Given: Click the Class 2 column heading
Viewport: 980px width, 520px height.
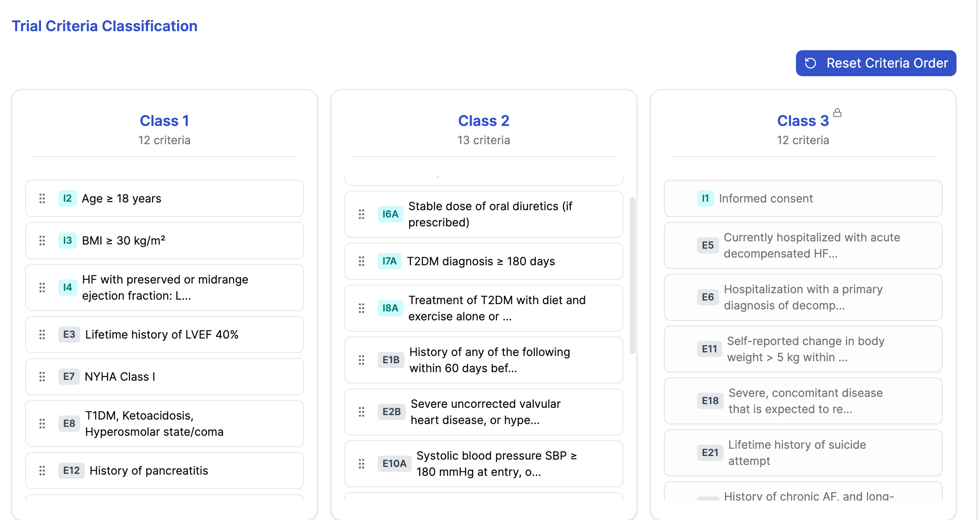Looking at the screenshot, I should 484,121.
